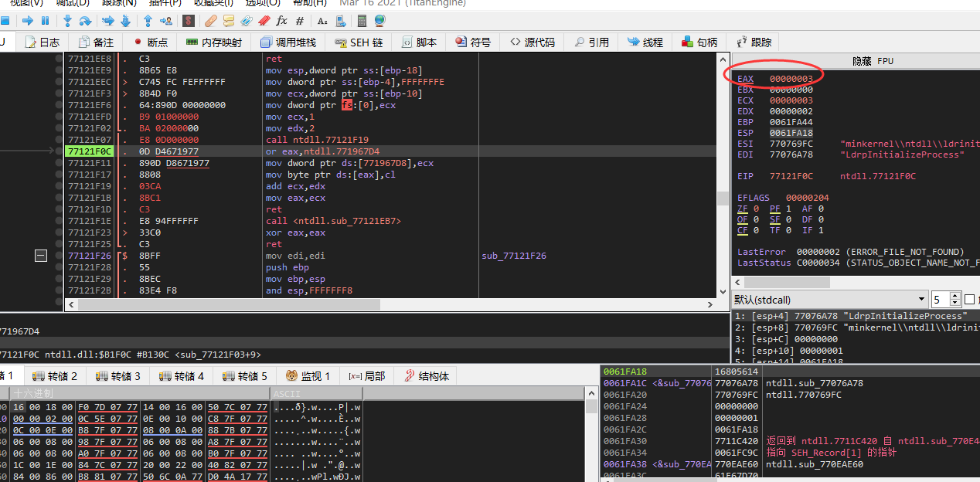Viewport: 980px width, 482px height.
Task: Select the ZF flag value in registers
Action: pos(754,209)
